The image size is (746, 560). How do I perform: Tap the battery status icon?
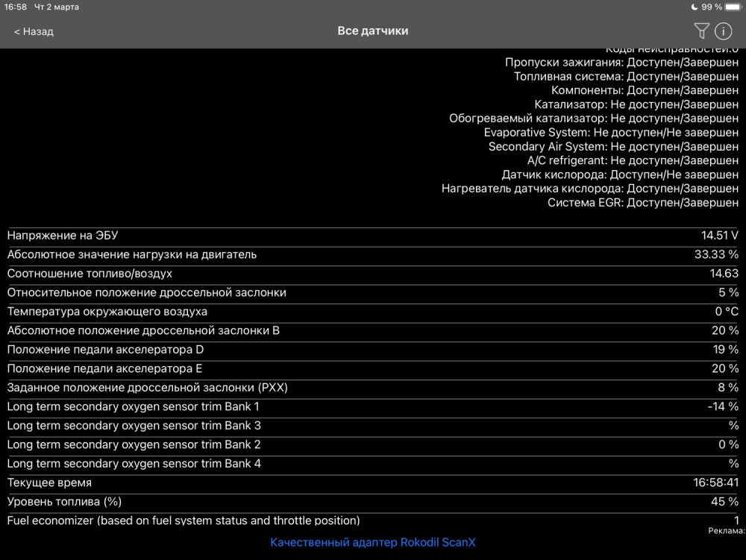(x=732, y=7)
